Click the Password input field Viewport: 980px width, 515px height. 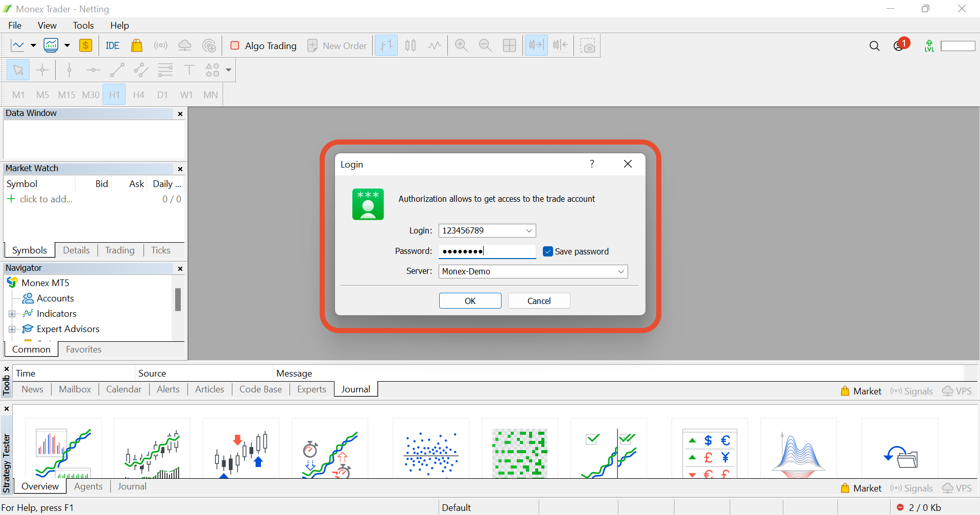487,251
